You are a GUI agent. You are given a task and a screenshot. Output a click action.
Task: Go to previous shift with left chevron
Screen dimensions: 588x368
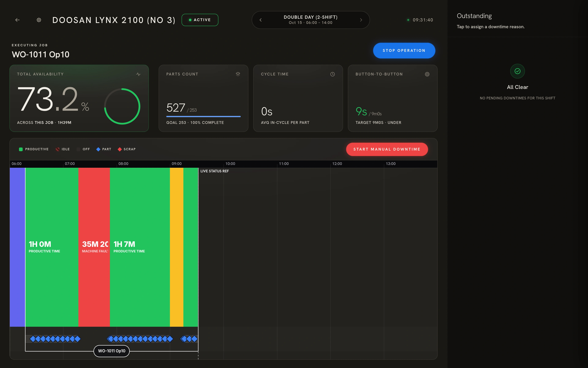point(260,20)
